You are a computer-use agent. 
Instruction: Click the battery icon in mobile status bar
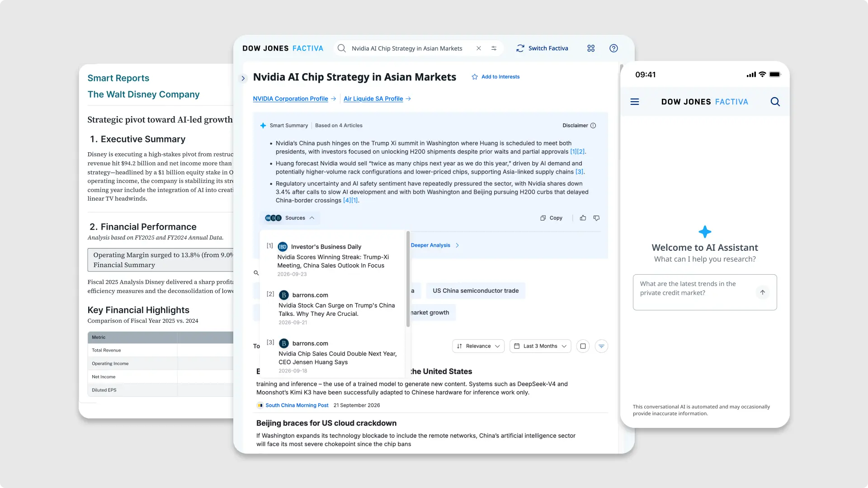point(775,75)
